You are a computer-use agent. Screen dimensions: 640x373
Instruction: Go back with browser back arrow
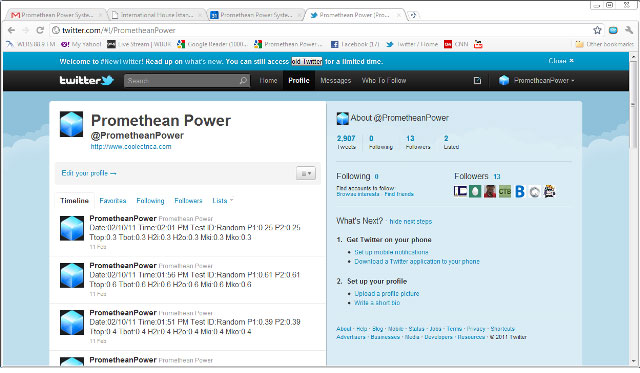click(11, 30)
